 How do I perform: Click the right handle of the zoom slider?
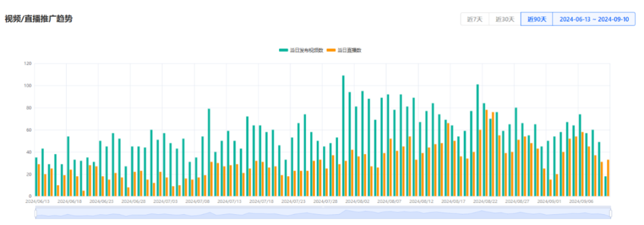(611, 213)
